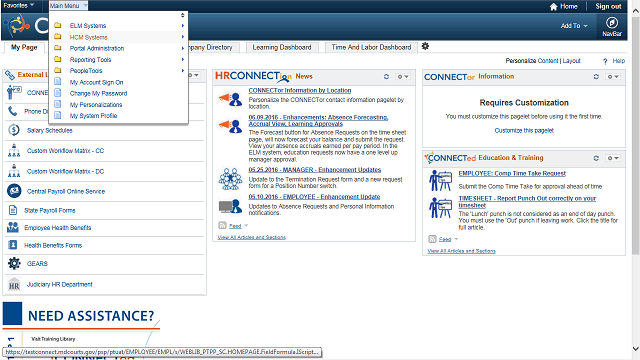Switch to the Learning Dashboard tab
The image size is (640, 360).
(x=282, y=47)
